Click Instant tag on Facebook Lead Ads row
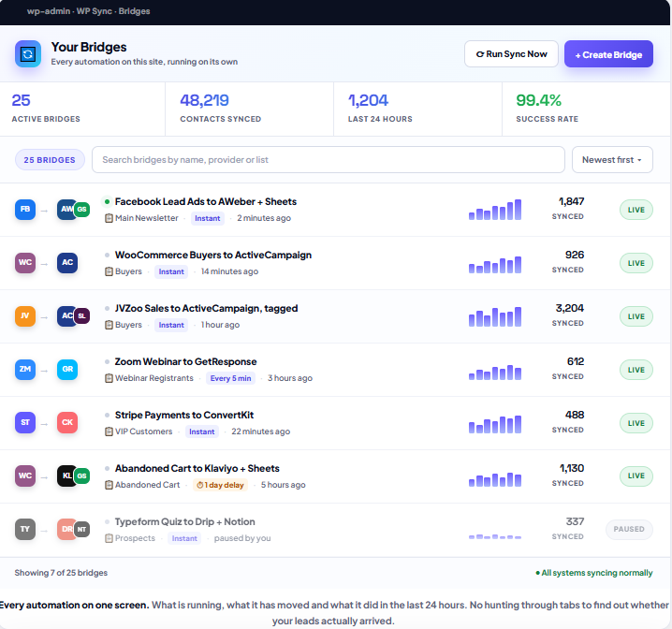Screen dimensions: 672x629 pos(208,218)
